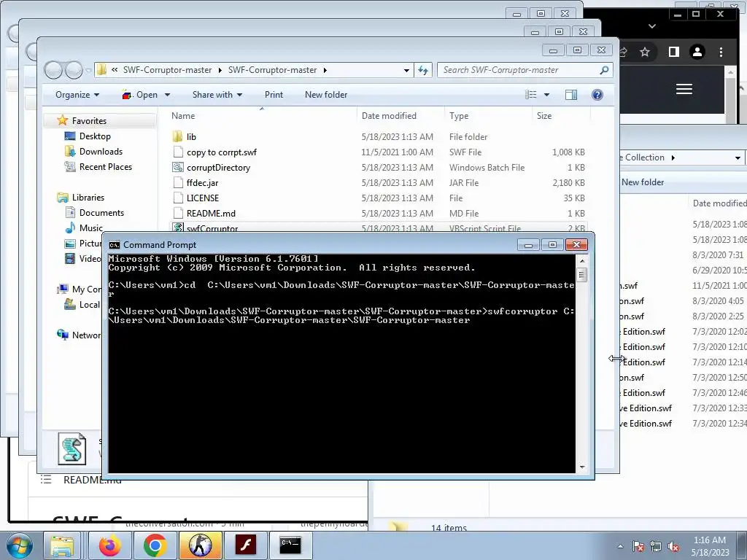The width and height of the screenshot is (747, 560).
Task: Open the Organize dropdown menu
Action: pyautogui.click(x=77, y=95)
